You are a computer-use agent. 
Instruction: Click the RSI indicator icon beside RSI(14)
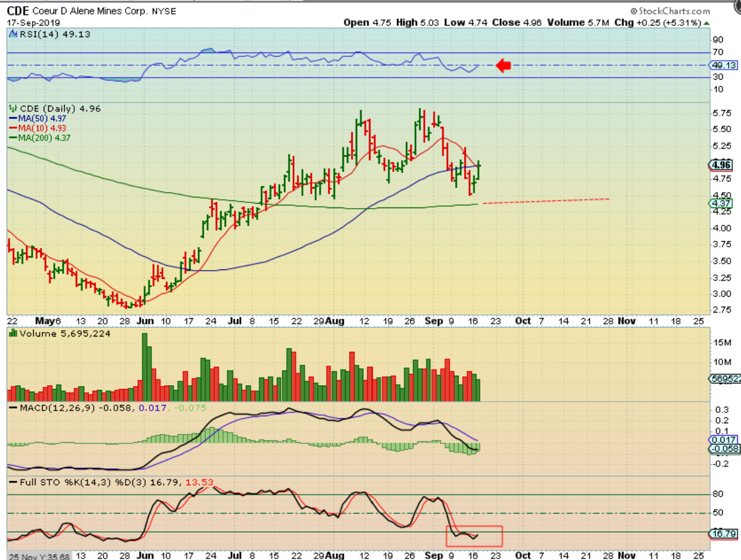(x=13, y=34)
